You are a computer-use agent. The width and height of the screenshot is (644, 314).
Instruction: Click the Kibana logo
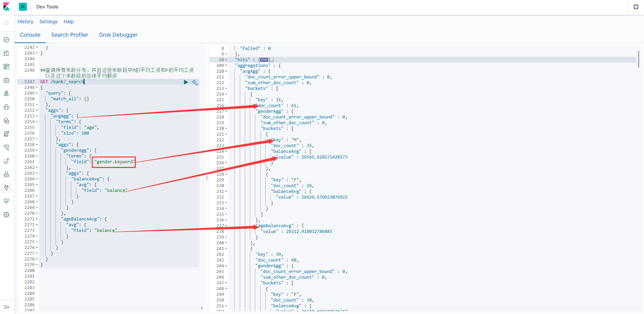click(x=6, y=7)
